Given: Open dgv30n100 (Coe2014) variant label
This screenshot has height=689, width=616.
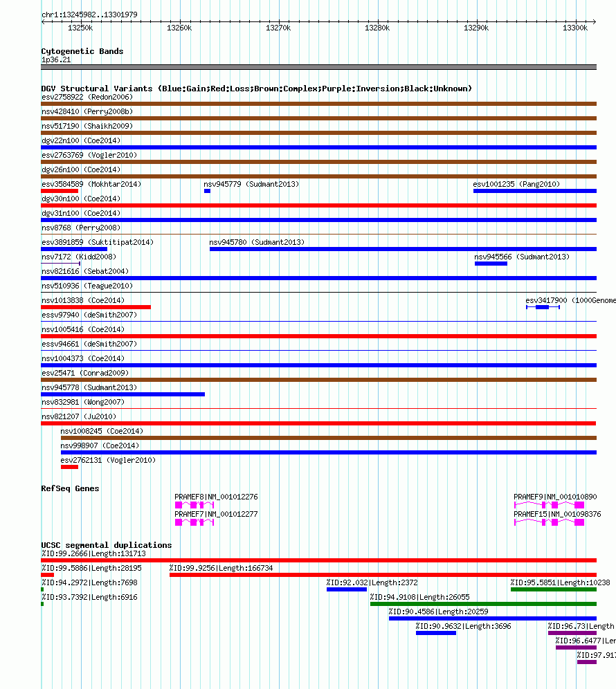Looking at the screenshot, I should coord(81,199).
